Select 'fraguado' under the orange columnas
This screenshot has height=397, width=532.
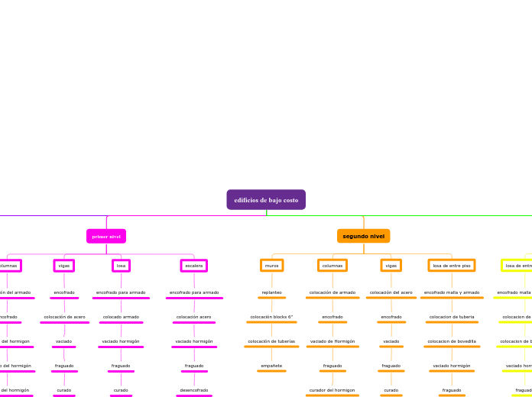[x=332, y=366]
